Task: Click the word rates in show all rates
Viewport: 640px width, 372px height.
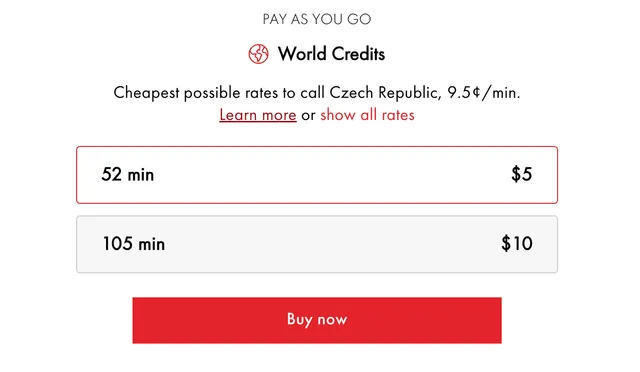Action: pyautogui.click(x=398, y=116)
